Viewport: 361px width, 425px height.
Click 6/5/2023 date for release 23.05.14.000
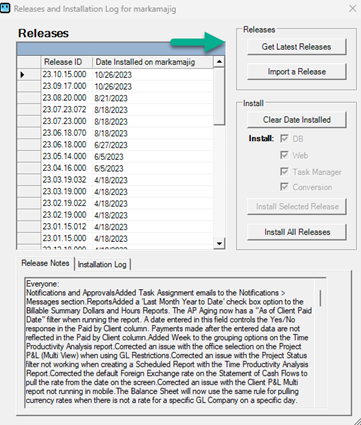(153, 156)
